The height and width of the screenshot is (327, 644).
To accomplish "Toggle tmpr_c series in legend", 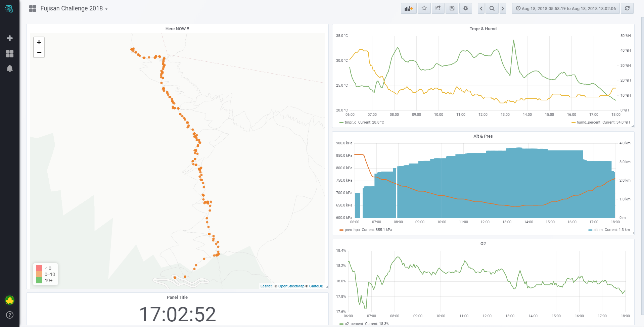I will point(350,123).
